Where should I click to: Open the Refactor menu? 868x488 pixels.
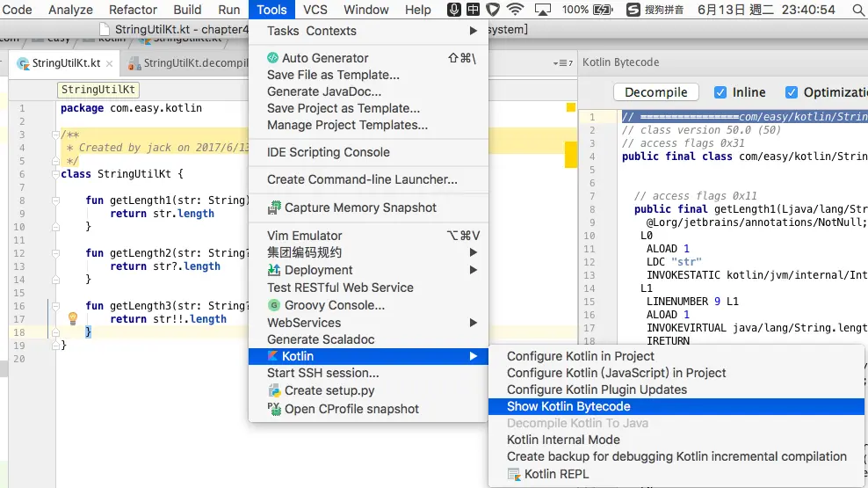click(133, 10)
